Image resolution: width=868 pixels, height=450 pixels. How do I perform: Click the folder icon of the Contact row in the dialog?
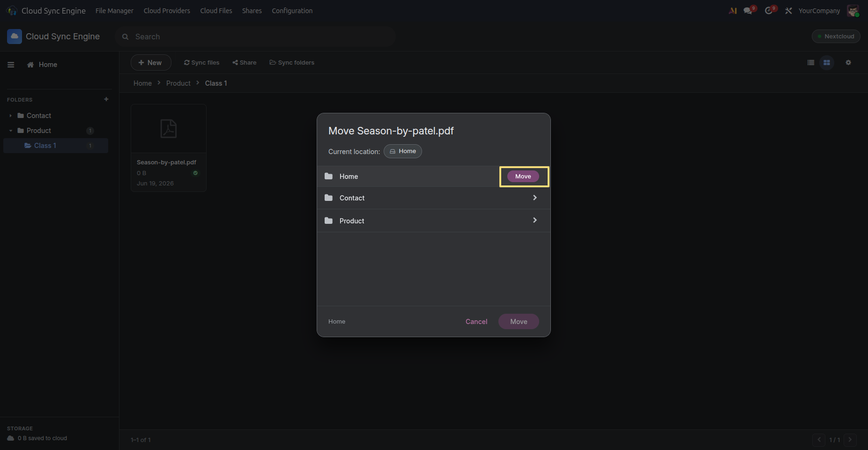point(329,198)
